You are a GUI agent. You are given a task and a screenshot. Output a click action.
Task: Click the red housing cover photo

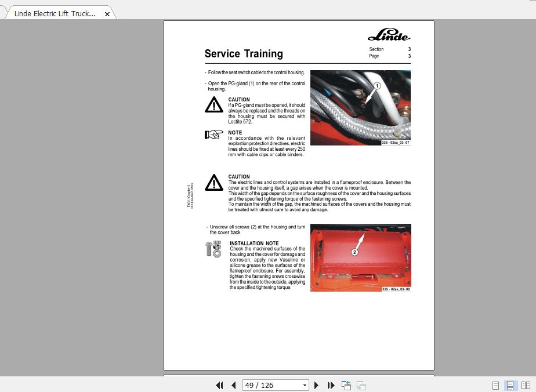click(361, 257)
